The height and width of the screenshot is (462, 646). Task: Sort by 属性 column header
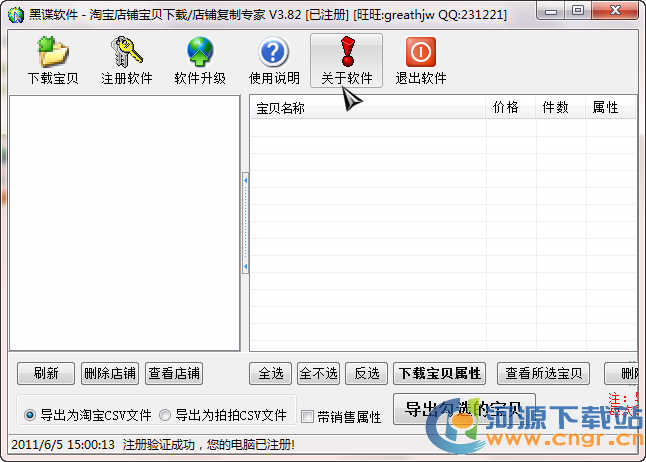point(611,108)
